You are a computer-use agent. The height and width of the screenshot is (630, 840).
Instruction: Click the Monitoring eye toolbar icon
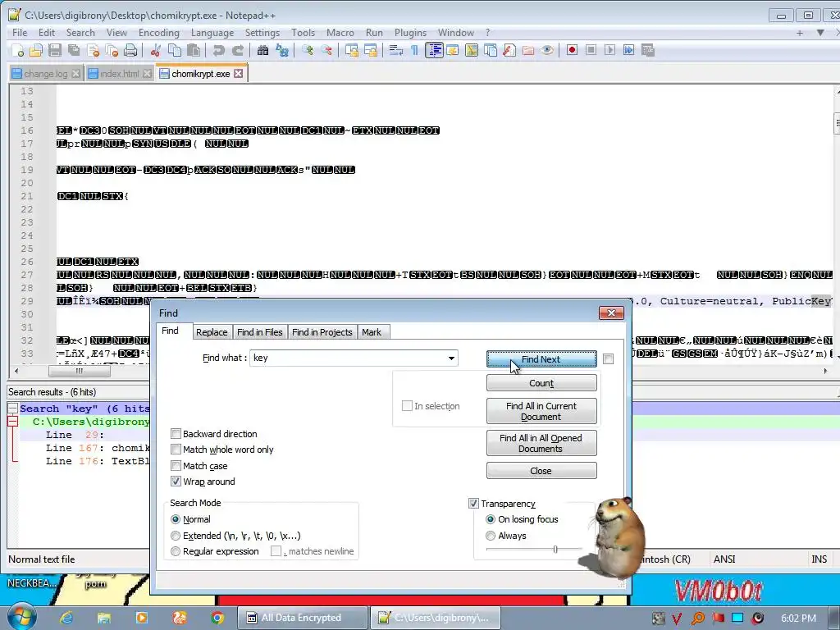click(546, 50)
